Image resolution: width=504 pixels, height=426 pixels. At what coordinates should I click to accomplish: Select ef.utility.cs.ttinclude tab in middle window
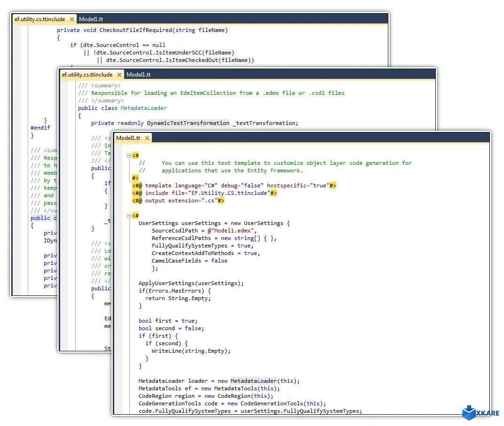87,75
